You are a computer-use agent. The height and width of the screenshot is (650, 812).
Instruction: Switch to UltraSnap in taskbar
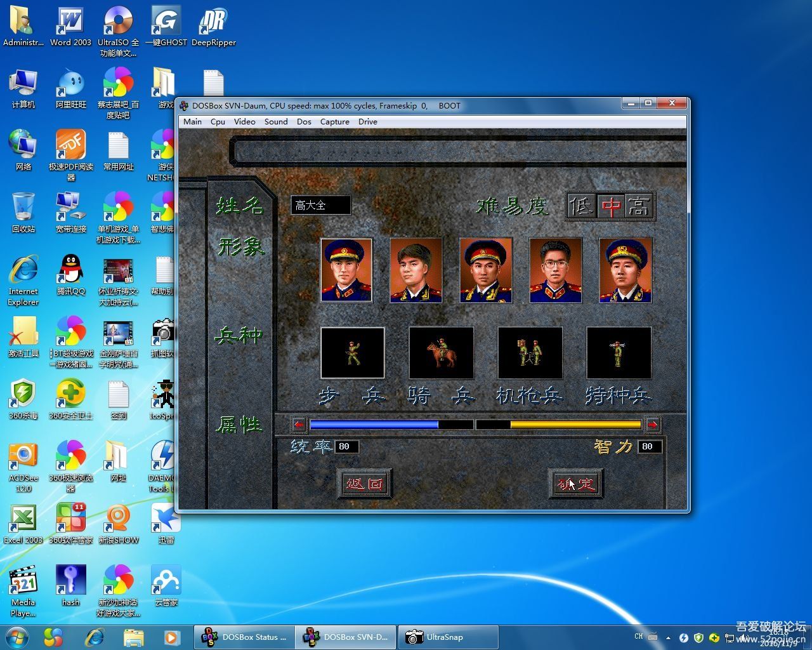point(448,637)
